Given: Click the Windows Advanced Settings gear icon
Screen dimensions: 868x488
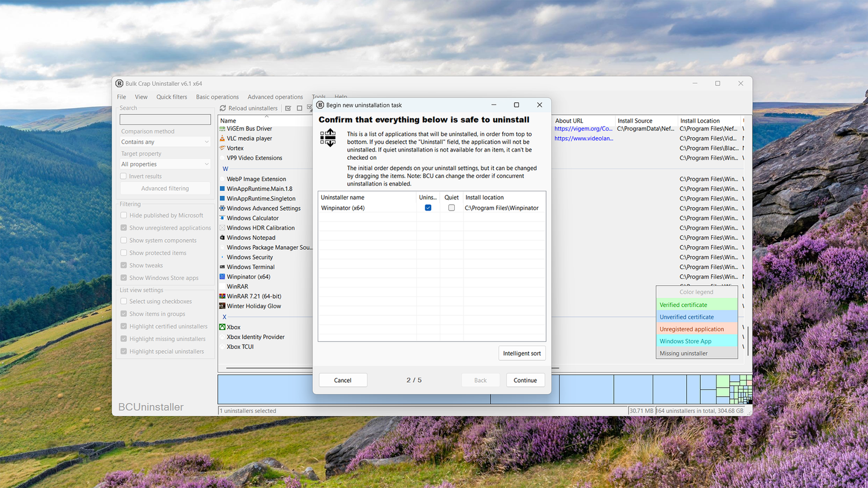Looking at the screenshot, I should [222, 208].
